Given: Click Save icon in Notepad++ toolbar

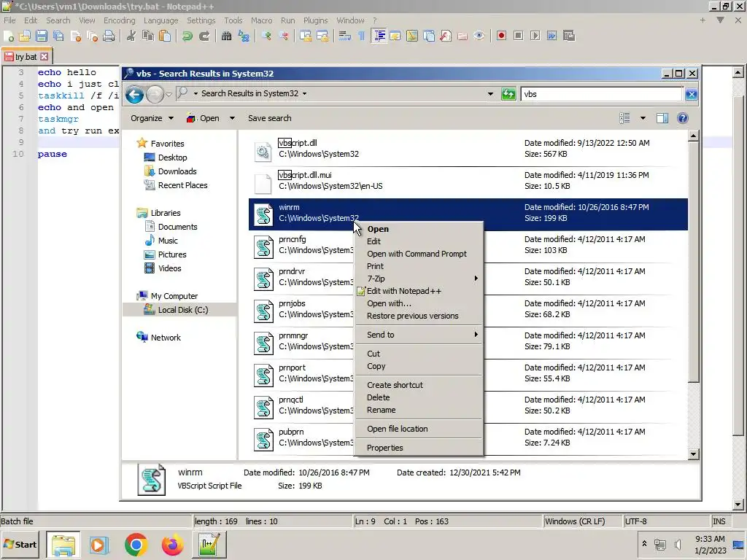Looking at the screenshot, I should (x=42, y=36).
